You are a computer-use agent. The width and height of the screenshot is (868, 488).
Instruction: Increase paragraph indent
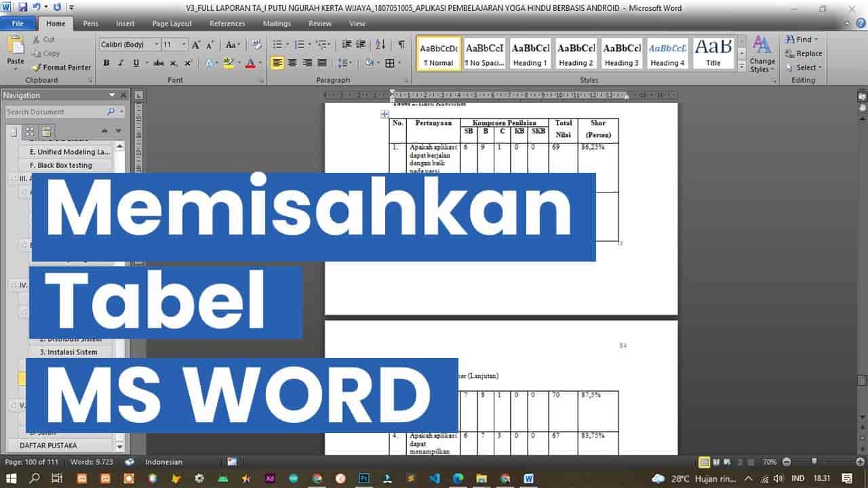pyautogui.click(x=361, y=45)
